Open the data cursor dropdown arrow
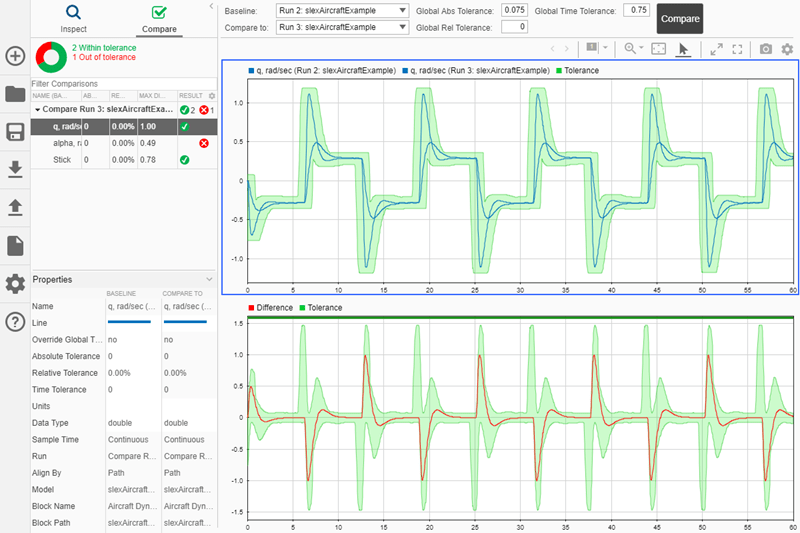This screenshot has width=800, height=533. tap(605, 47)
